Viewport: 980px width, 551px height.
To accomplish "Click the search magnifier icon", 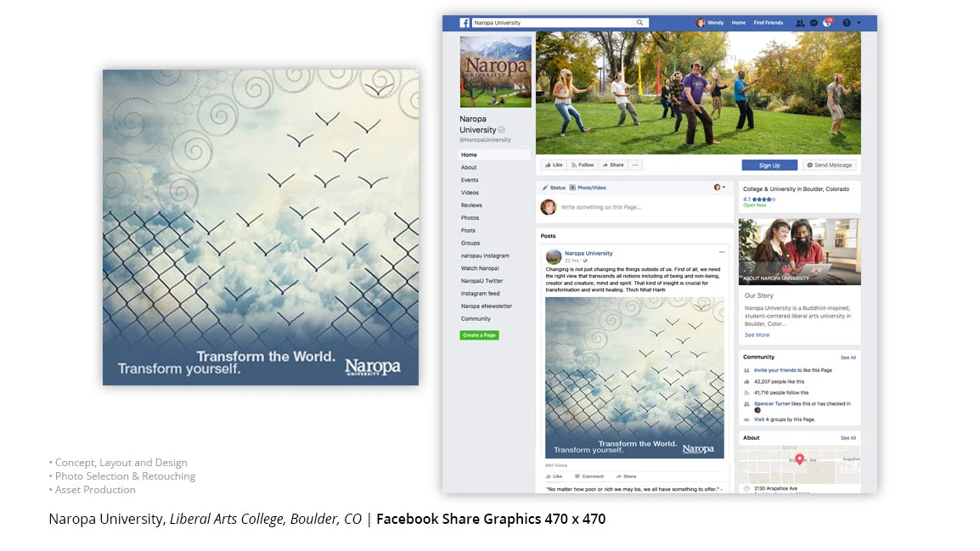I will tap(640, 22).
